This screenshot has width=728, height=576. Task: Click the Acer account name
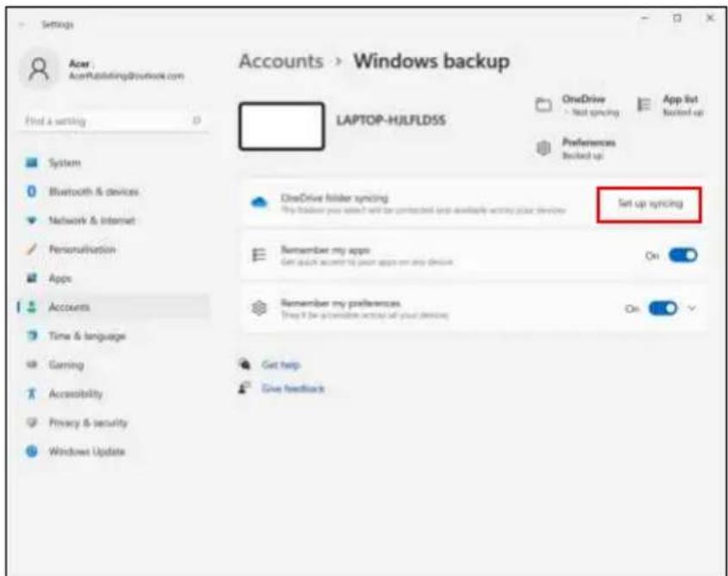point(79,64)
